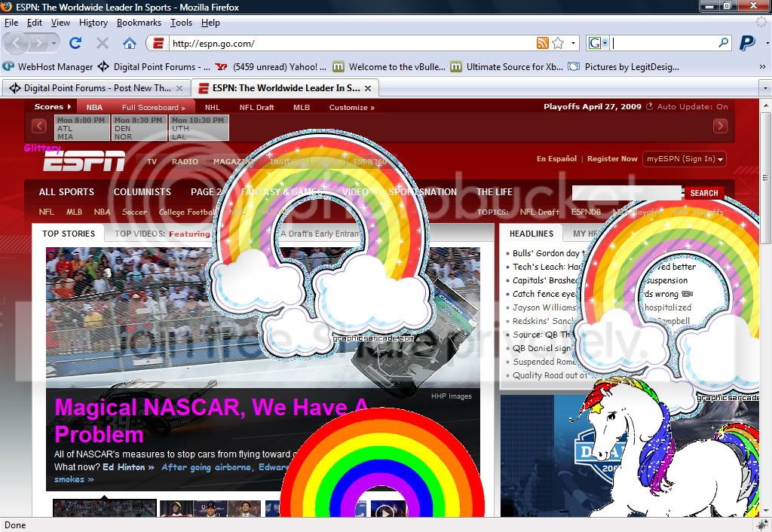Open the Tools menu
The height and width of the screenshot is (532, 772).
[181, 23]
